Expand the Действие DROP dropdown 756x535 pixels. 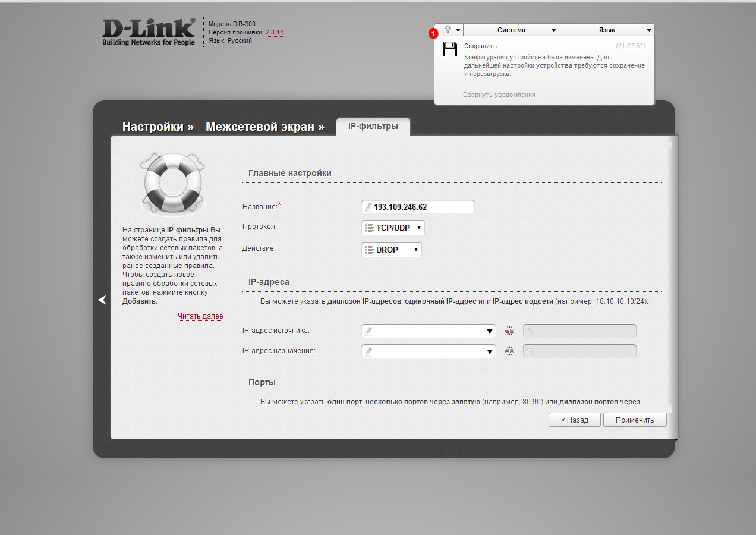click(x=392, y=250)
